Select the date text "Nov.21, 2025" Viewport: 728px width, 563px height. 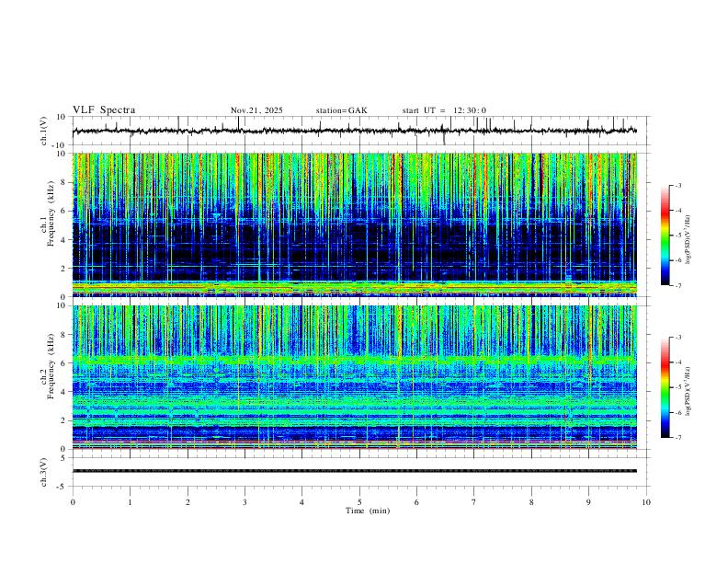[256, 110]
